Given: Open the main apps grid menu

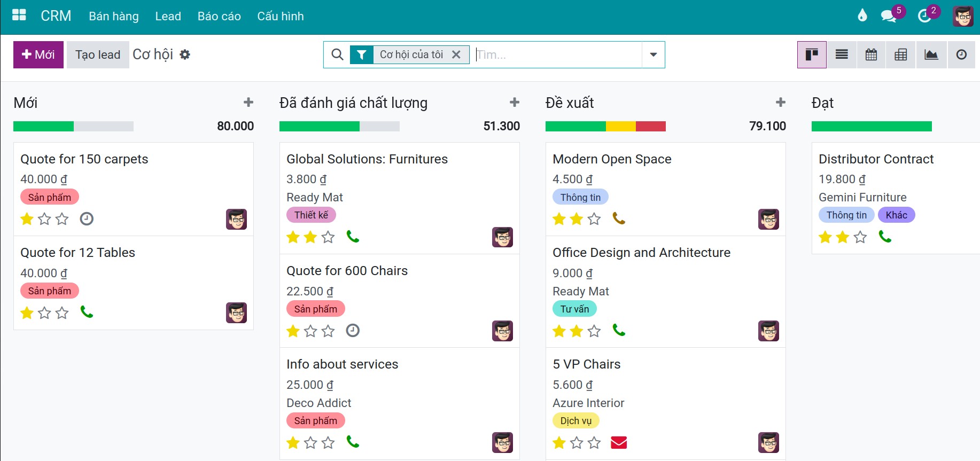Looking at the screenshot, I should coord(19,15).
